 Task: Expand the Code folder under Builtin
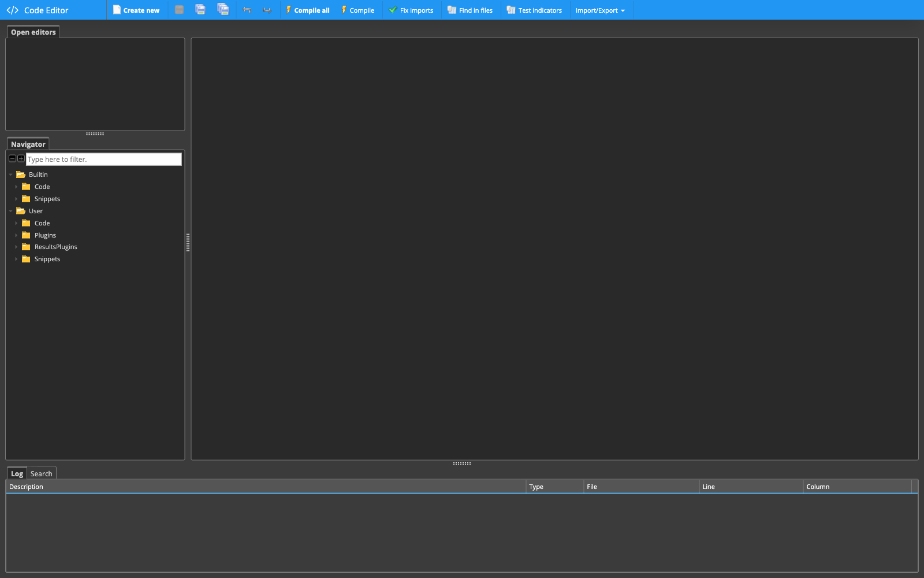[16, 187]
